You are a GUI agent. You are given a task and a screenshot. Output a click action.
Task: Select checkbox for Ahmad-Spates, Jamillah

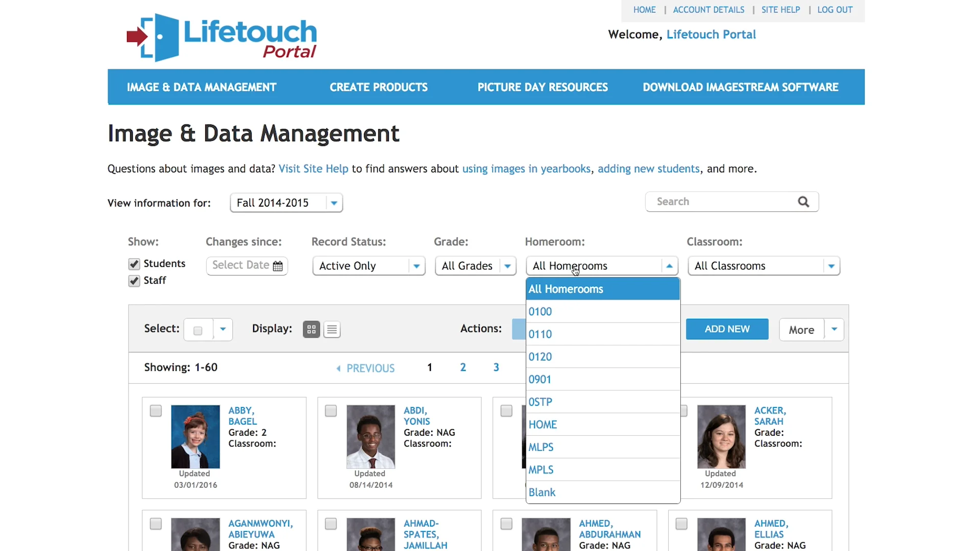tap(331, 524)
